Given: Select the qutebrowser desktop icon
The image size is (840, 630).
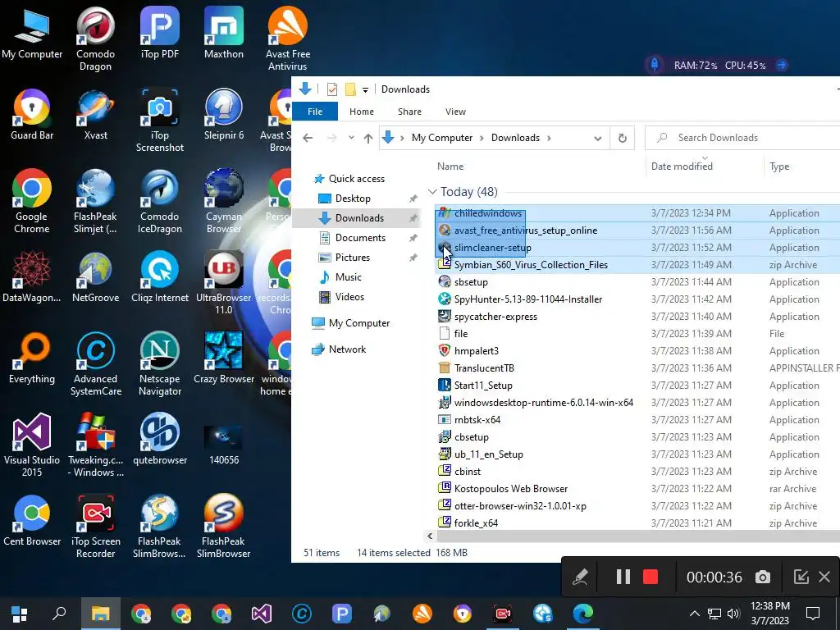Looking at the screenshot, I should [x=160, y=439].
